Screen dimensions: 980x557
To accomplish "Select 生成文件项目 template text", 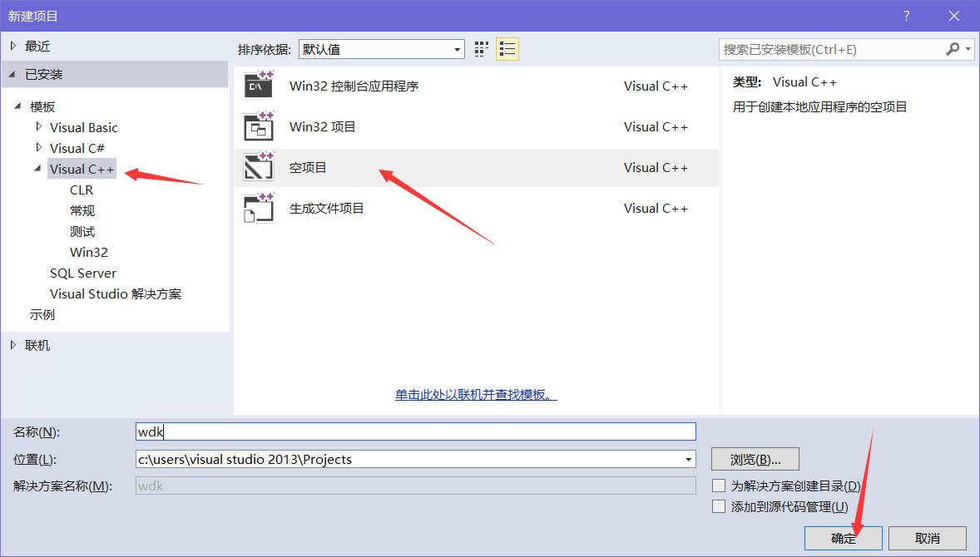I will point(326,209).
